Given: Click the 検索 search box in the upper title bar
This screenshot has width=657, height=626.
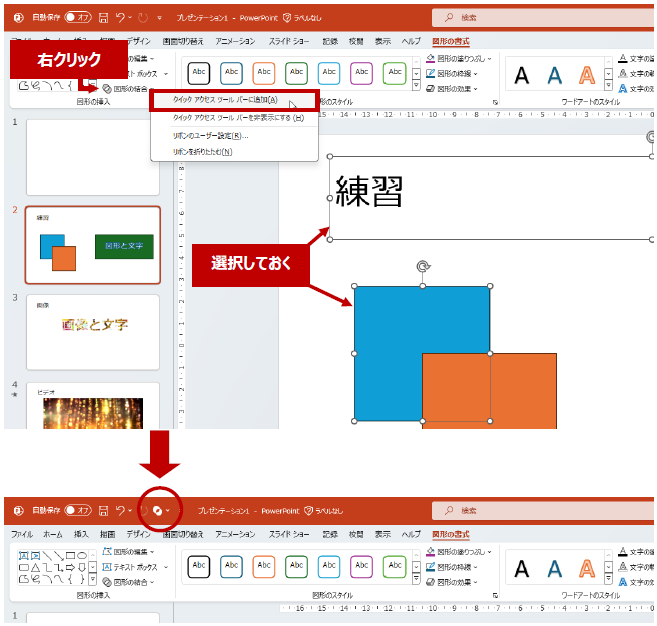Looking at the screenshot, I should pyautogui.click(x=540, y=18).
